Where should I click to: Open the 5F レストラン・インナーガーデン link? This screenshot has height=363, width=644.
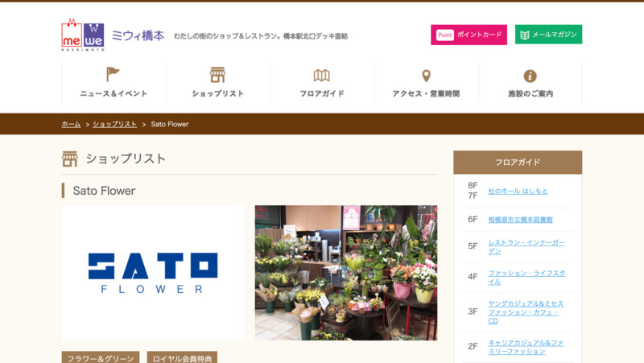click(526, 247)
